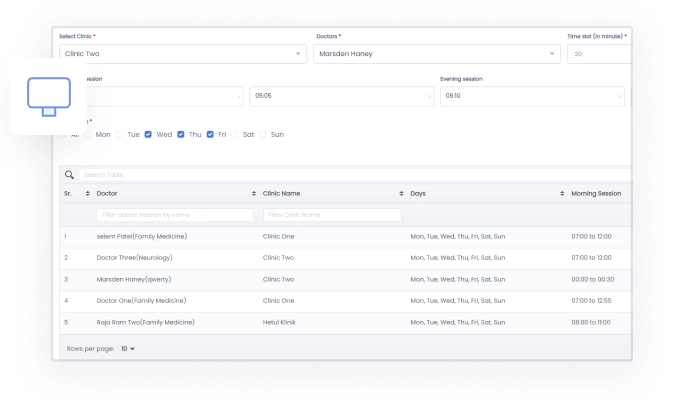Image resolution: width=684 pixels, height=400 pixels.
Task: Sort by Clinic Name column arrows
Action: pos(254,193)
